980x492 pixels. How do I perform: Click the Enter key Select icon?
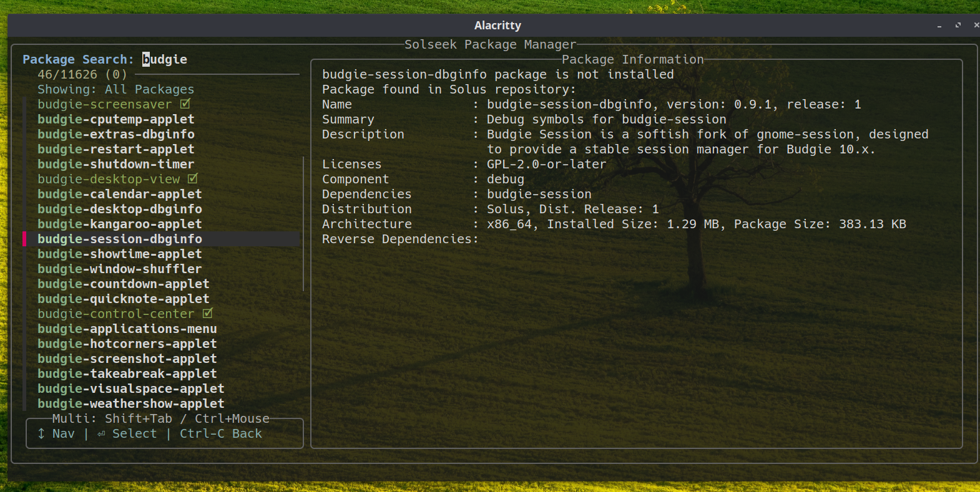tap(101, 433)
